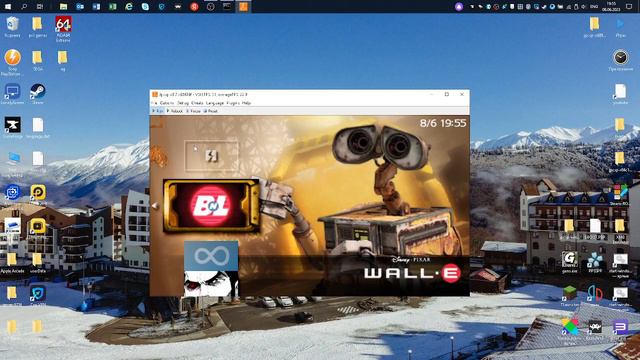Open the Language menu
The width and height of the screenshot is (640, 360).
215,103
